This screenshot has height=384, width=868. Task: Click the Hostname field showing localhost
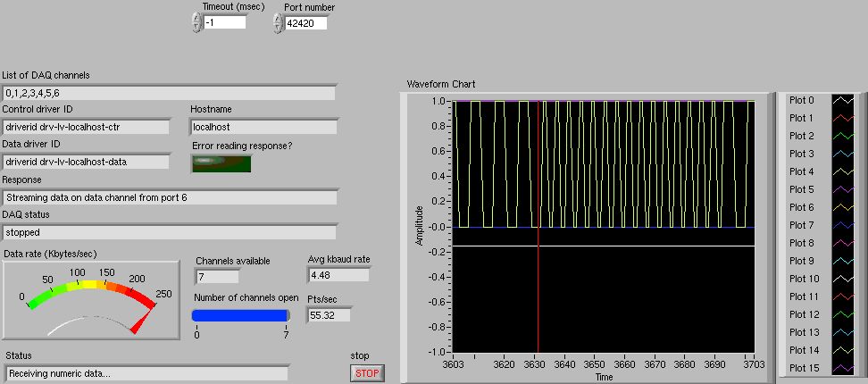[263, 128]
